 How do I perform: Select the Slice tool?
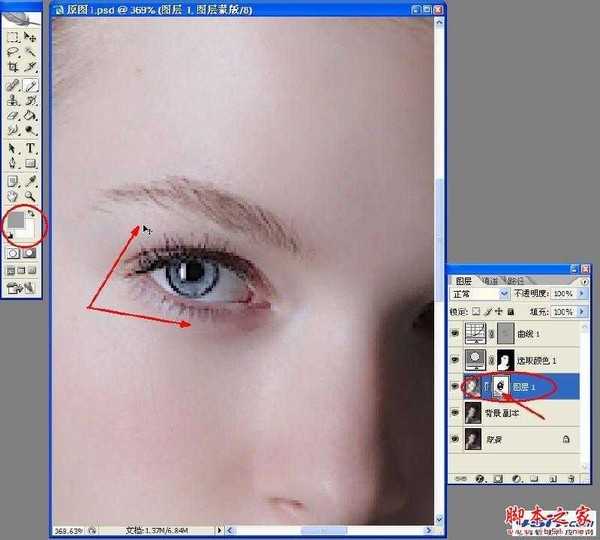(x=30, y=67)
